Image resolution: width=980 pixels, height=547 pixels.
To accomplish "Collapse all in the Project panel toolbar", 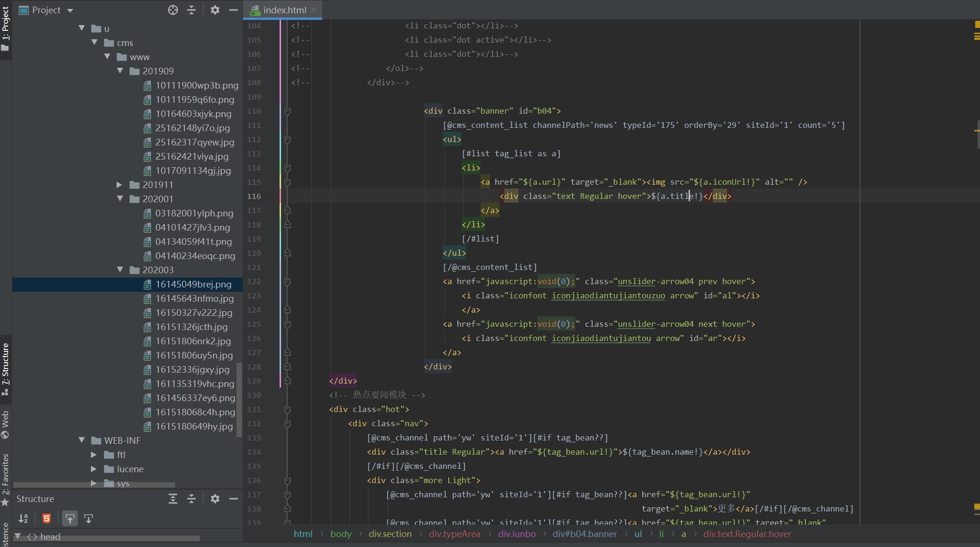I will (191, 10).
